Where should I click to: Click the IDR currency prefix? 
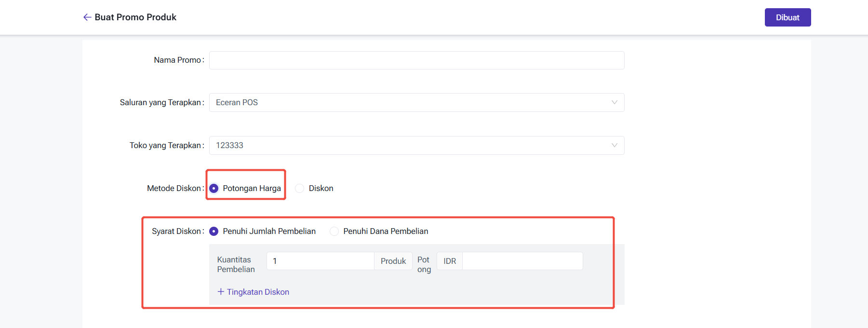coord(450,261)
